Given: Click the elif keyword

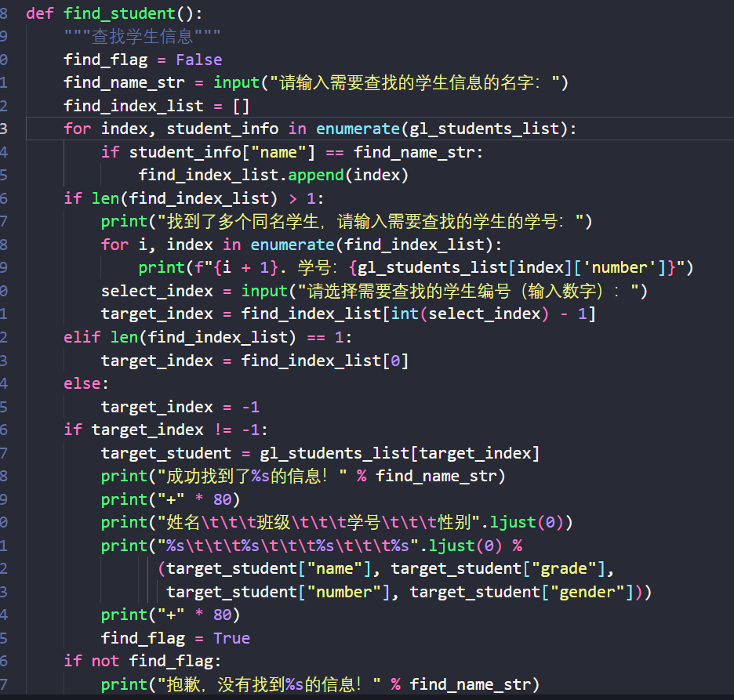Looking at the screenshot, I should tap(82, 338).
